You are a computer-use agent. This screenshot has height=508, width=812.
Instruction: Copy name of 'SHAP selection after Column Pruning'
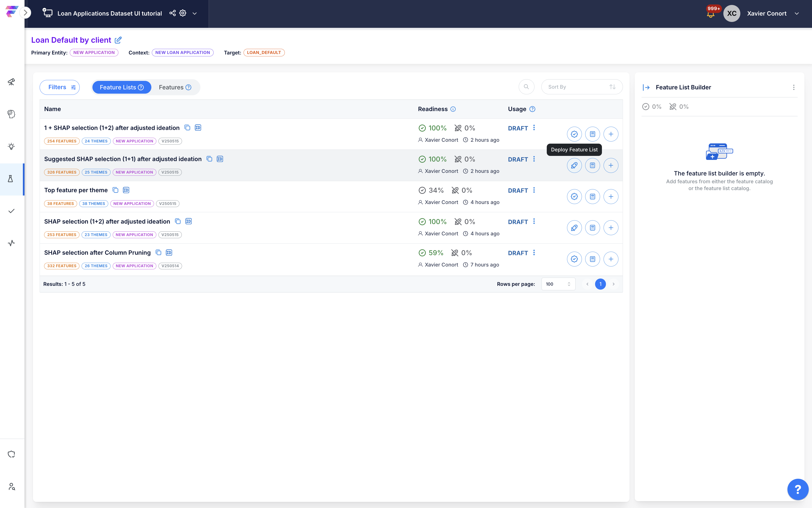pyautogui.click(x=158, y=253)
